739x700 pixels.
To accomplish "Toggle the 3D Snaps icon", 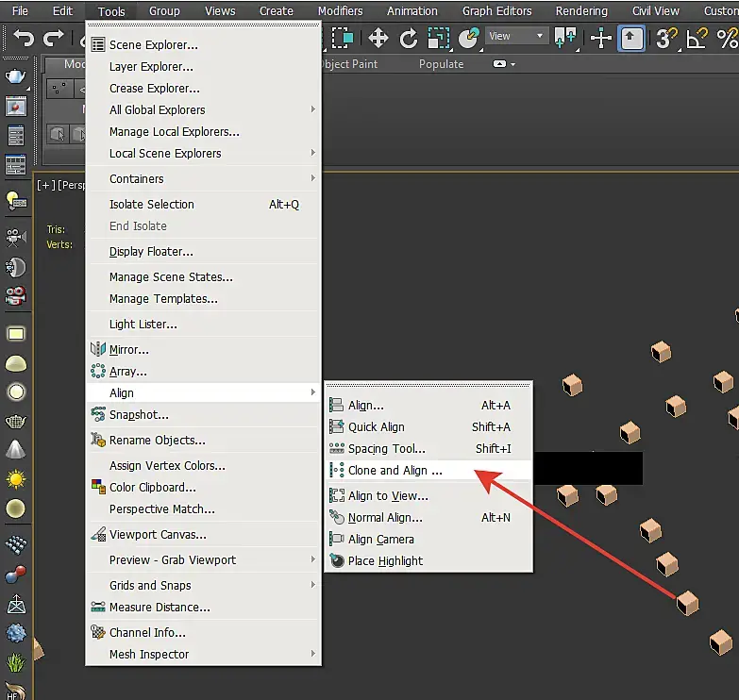I will [666, 39].
